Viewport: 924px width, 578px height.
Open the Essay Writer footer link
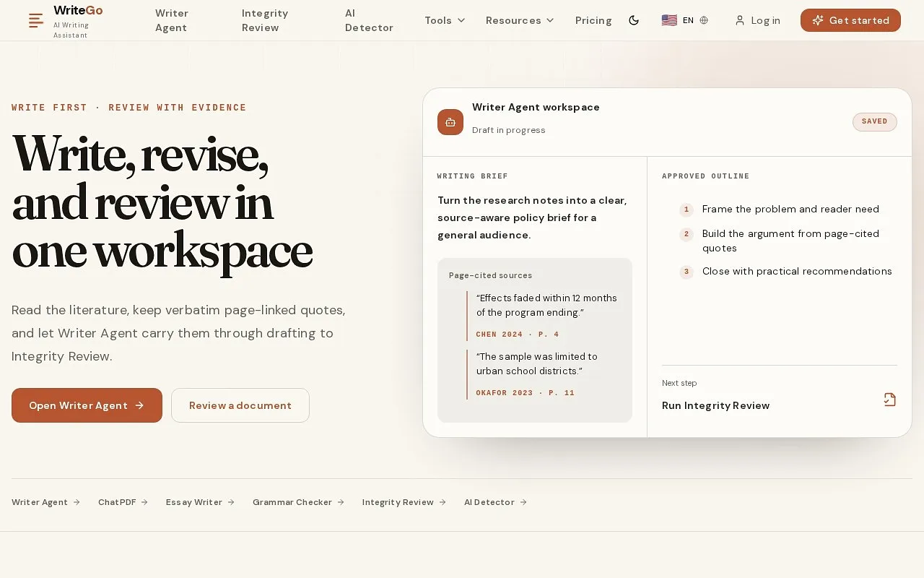(x=200, y=502)
